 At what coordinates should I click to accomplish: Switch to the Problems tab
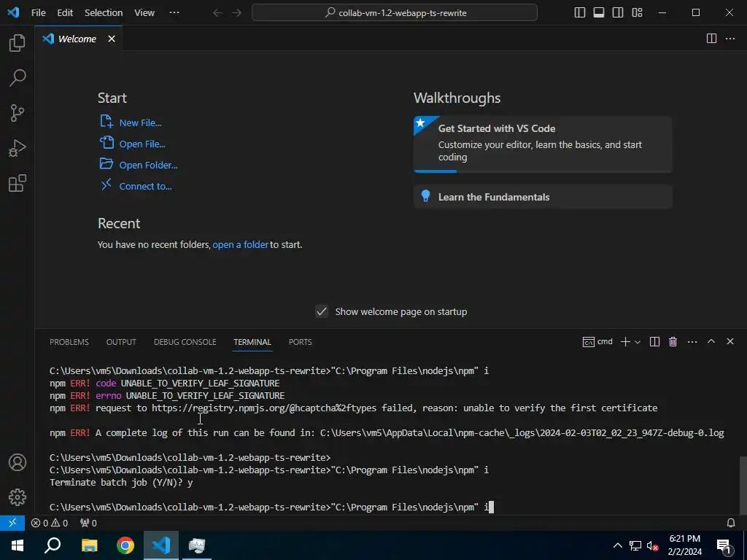coord(69,342)
